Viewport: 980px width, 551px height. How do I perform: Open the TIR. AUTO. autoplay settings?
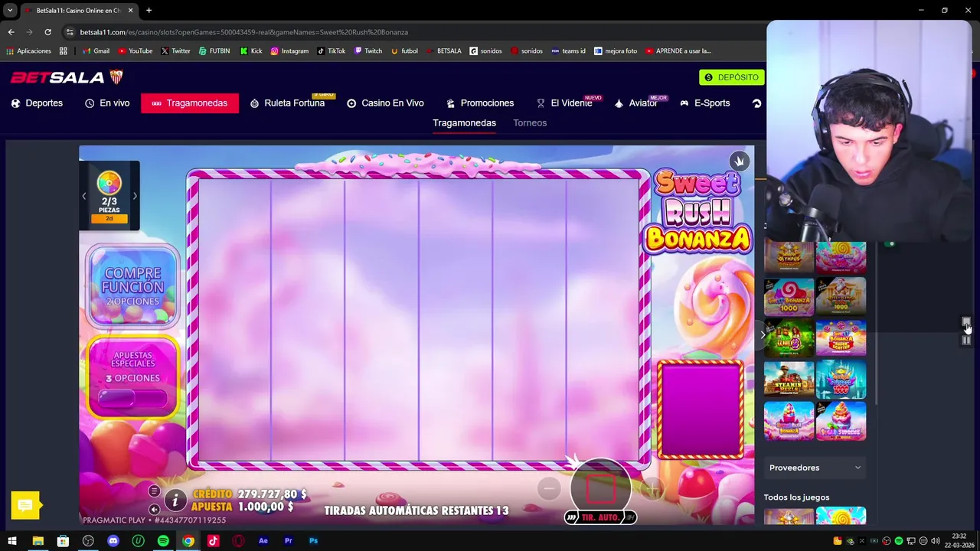click(601, 517)
